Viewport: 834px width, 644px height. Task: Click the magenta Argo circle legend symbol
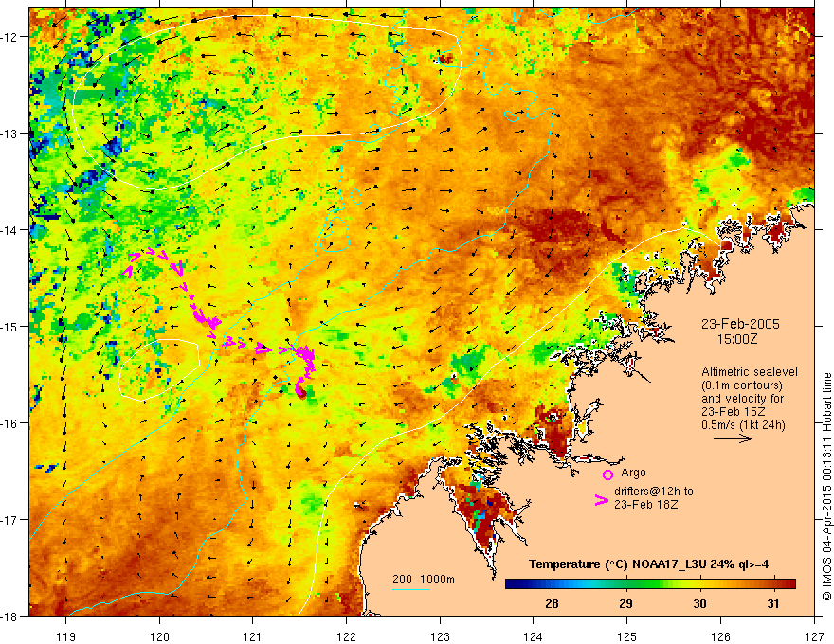coord(607,474)
